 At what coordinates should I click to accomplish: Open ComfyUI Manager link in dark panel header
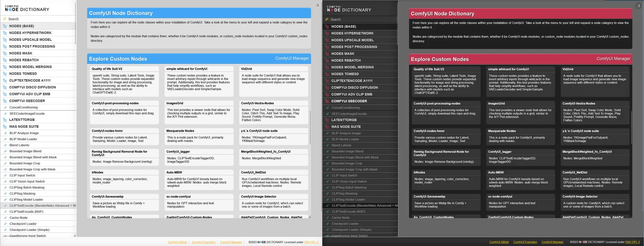(613, 59)
